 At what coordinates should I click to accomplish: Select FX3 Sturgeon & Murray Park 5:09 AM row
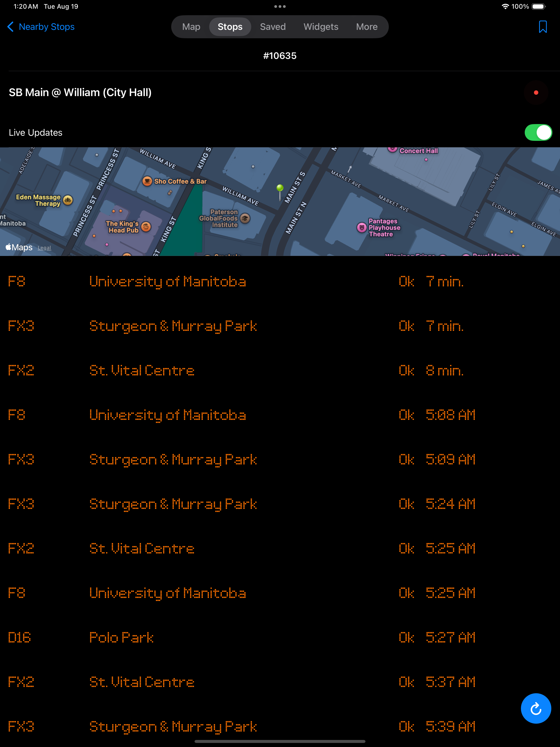[x=280, y=460]
